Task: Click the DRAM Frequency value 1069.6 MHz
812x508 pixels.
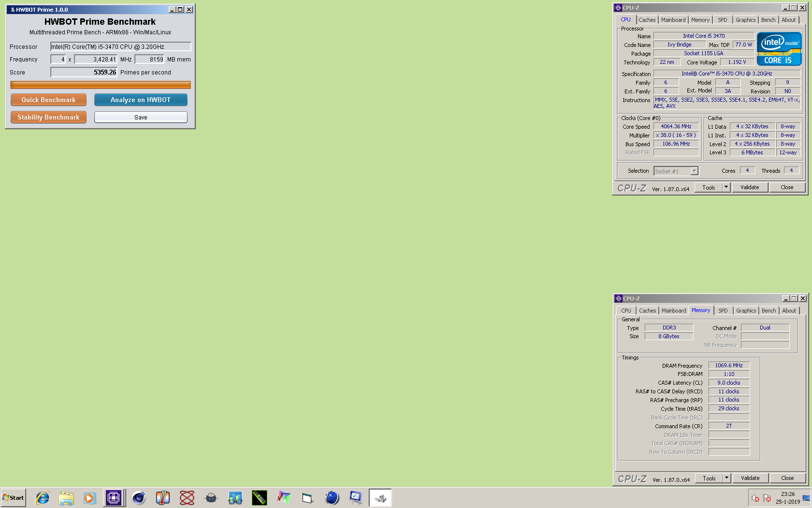Action: 729,365
